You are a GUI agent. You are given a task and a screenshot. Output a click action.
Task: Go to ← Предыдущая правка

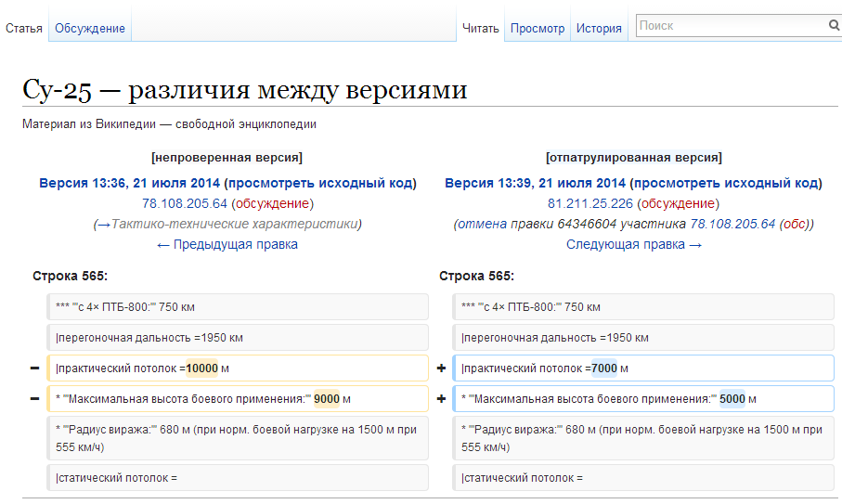click(x=227, y=244)
